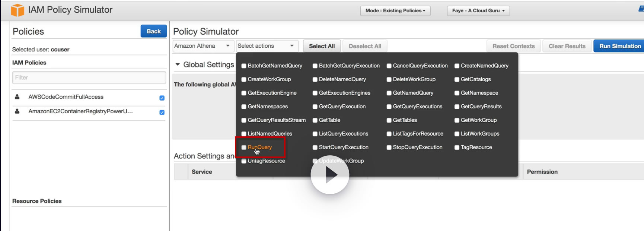Click the IAM policies Filter field
The height and width of the screenshot is (231, 644).
pyautogui.click(x=89, y=77)
